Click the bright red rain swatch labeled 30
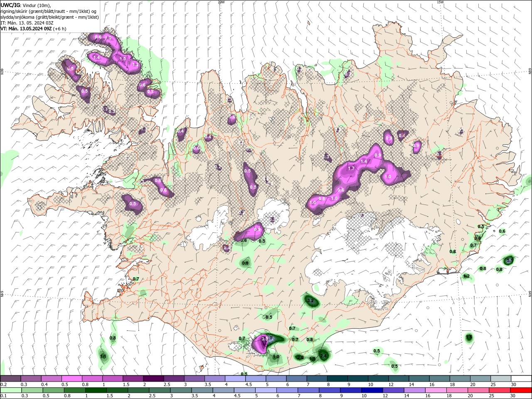532x399 pixels. (521, 390)
